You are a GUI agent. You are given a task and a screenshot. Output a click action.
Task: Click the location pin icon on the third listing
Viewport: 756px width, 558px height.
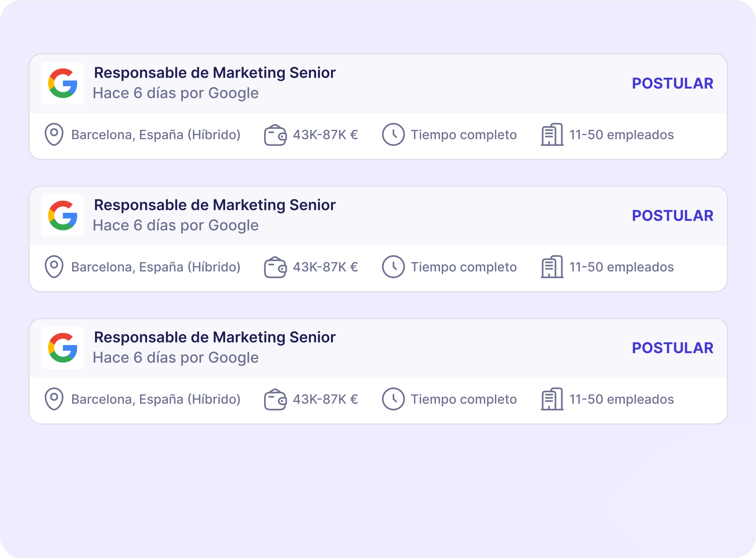(54, 399)
